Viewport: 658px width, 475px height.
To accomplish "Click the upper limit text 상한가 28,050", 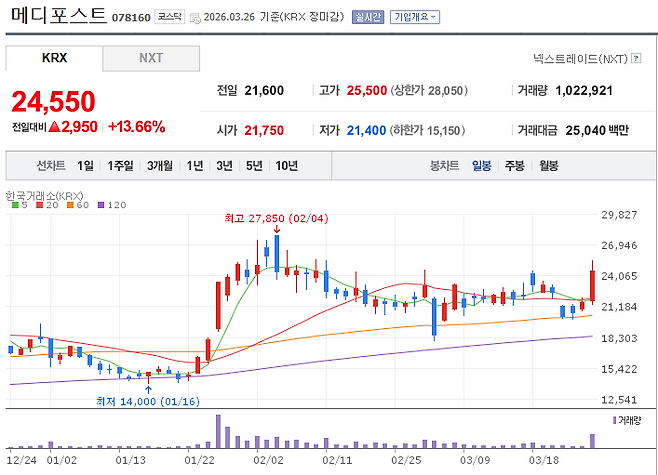I will click(x=429, y=91).
